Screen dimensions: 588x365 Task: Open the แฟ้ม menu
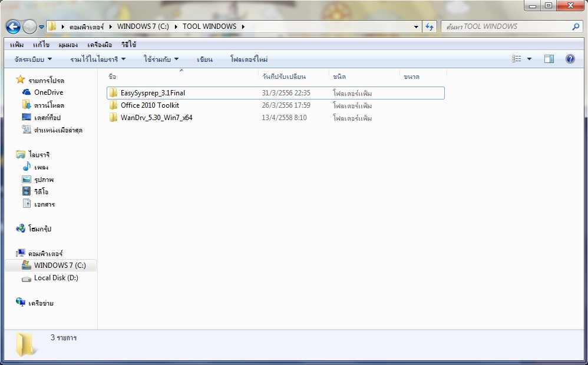pyautogui.click(x=17, y=45)
